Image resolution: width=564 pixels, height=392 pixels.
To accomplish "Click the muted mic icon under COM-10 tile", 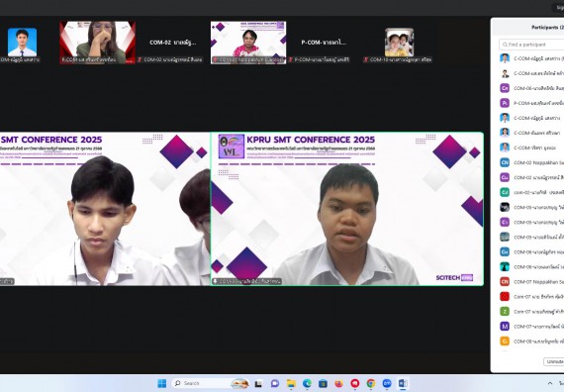I will pos(366,59).
